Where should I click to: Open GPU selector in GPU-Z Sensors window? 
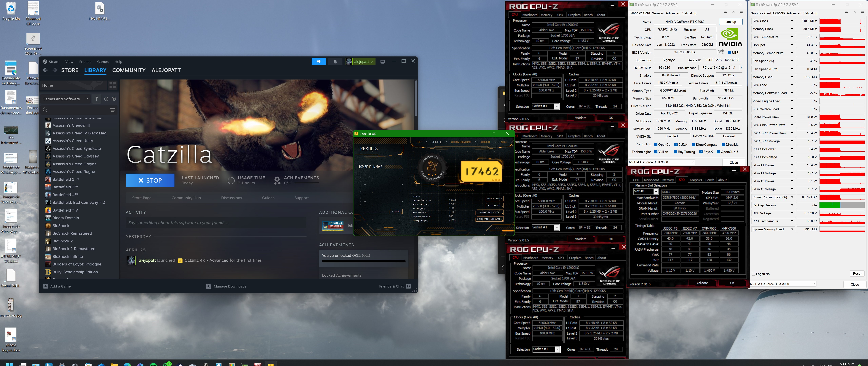783,284
